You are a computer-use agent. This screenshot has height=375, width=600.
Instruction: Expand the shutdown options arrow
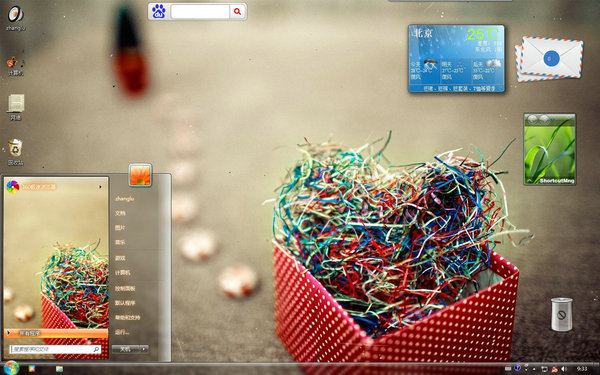[144, 349]
